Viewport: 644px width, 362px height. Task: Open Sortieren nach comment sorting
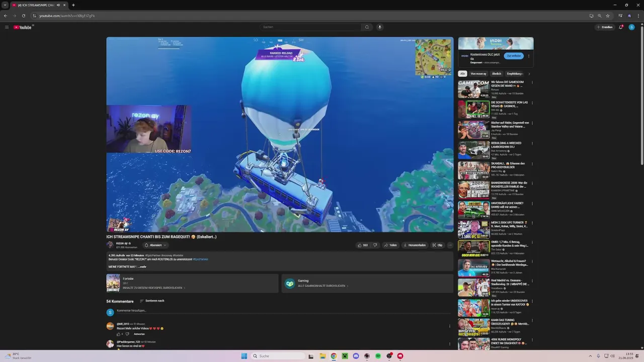coord(152,301)
